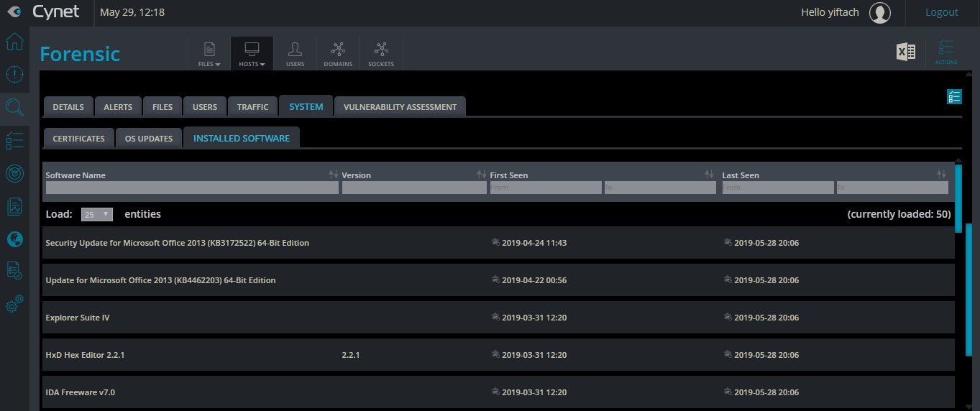Toggle sort order on Last Seen column
The width and height of the screenshot is (980, 411).
coord(941,175)
